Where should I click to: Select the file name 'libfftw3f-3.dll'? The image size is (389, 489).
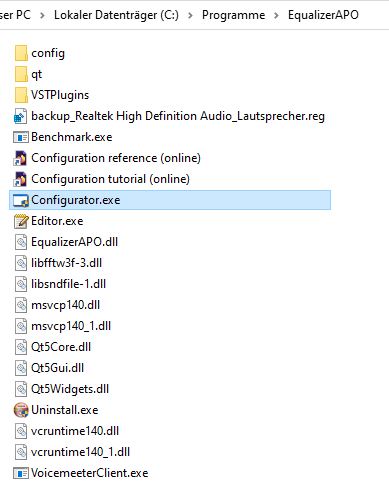pyautogui.click(x=66, y=263)
